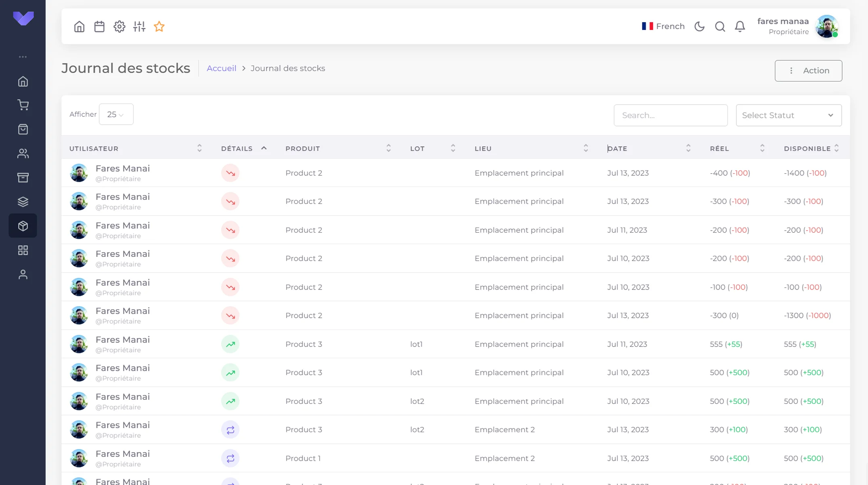Click the search input field

[670, 115]
